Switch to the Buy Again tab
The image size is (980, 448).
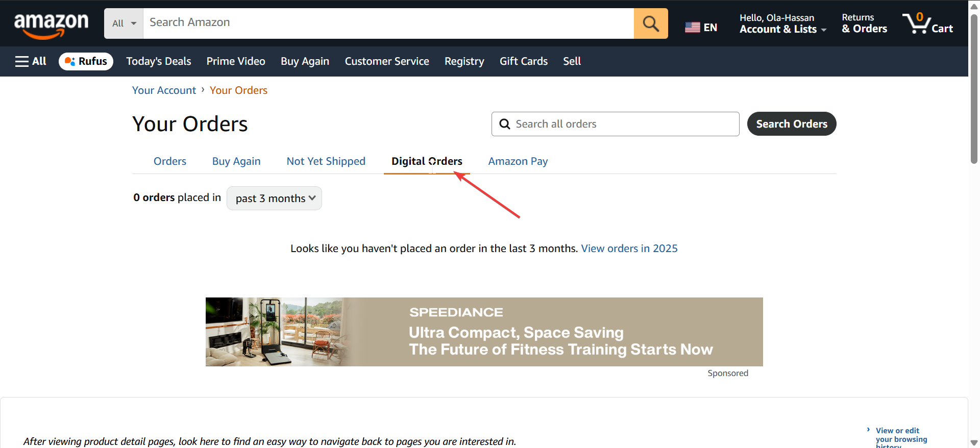click(236, 161)
